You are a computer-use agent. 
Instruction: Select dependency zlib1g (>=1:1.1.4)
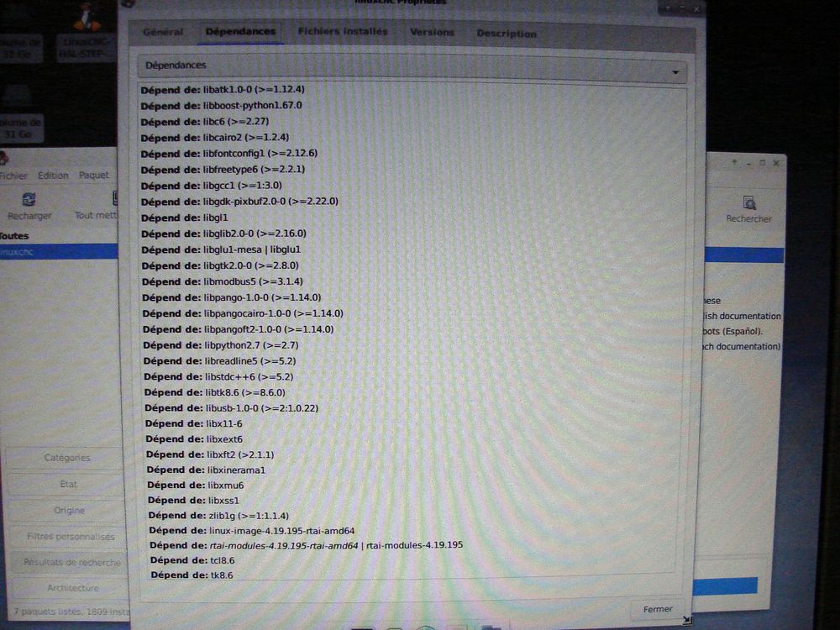pos(218,516)
